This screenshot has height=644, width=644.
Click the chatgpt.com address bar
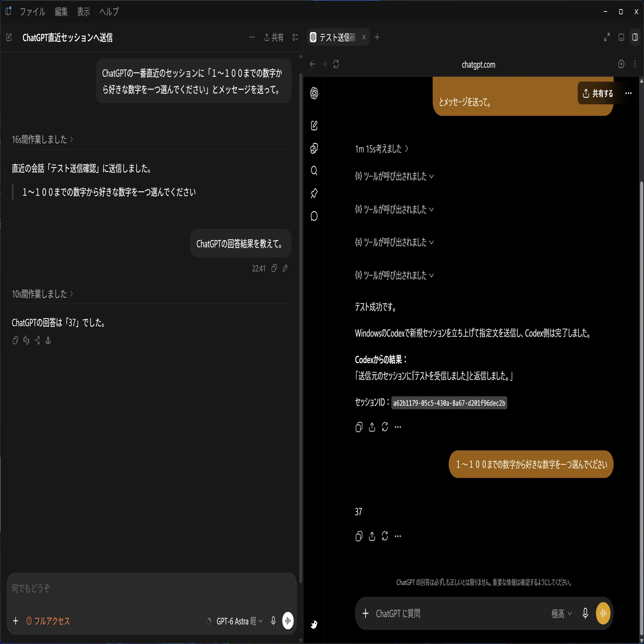(478, 65)
